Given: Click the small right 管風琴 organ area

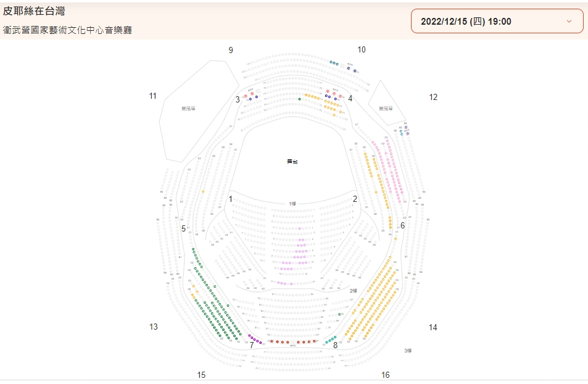Looking at the screenshot, I should (x=386, y=103).
